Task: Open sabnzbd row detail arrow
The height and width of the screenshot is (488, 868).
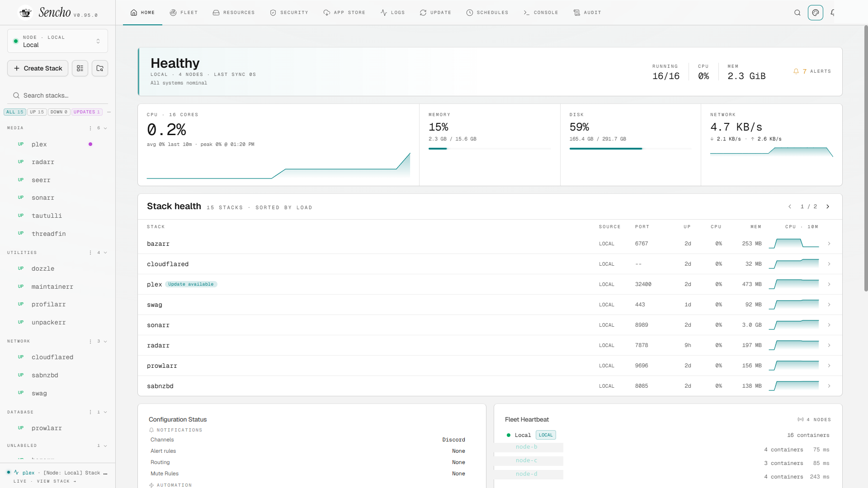Action: (829, 386)
